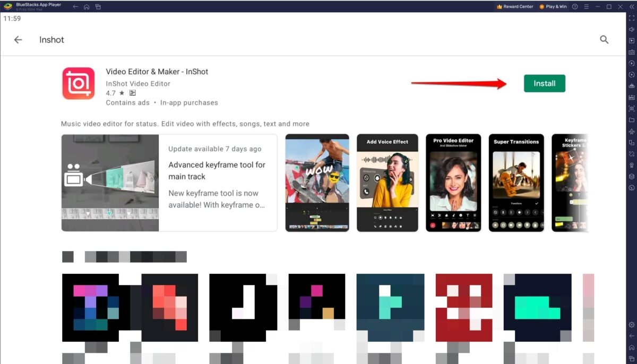Open the recent apps icon in BlueStacks toolbar

coord(98,7)
